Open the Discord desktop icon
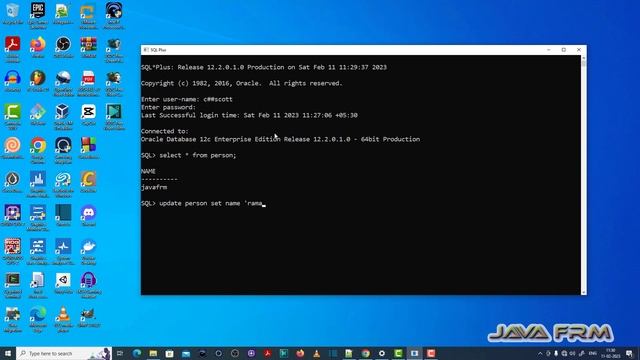Image resolution: width=640 pixels, height=360 pixels. (88, 216)
